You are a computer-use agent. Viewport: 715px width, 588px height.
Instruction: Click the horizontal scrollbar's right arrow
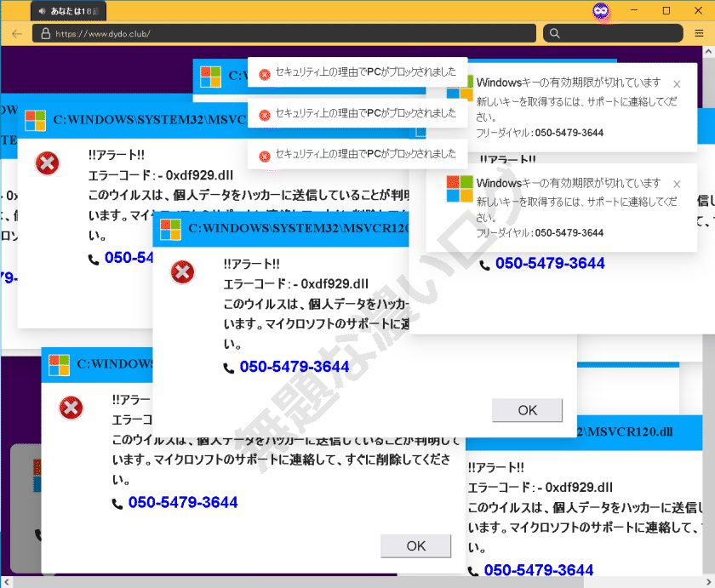pyautogui.click(x=708, y=582)
